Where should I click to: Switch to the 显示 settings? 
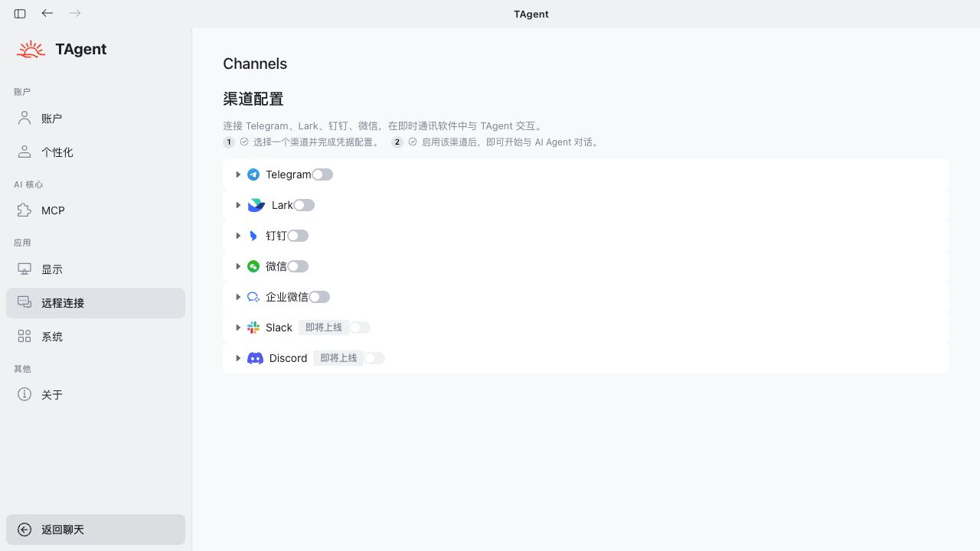pyautogui.click(x=96, y=269)
